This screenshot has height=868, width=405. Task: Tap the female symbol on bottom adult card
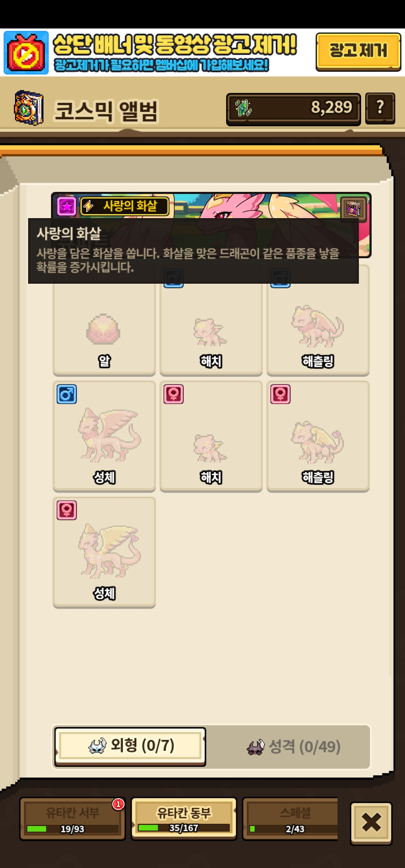[67, 510]
